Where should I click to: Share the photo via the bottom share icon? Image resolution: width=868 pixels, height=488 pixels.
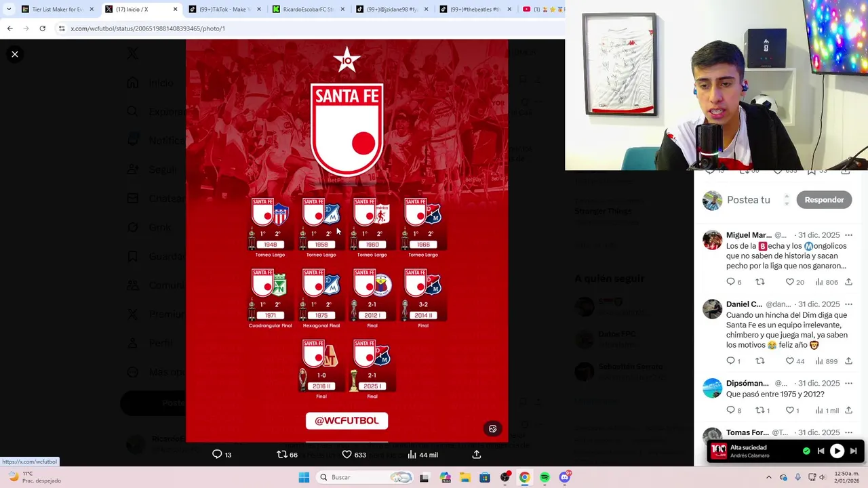[477, 455]
